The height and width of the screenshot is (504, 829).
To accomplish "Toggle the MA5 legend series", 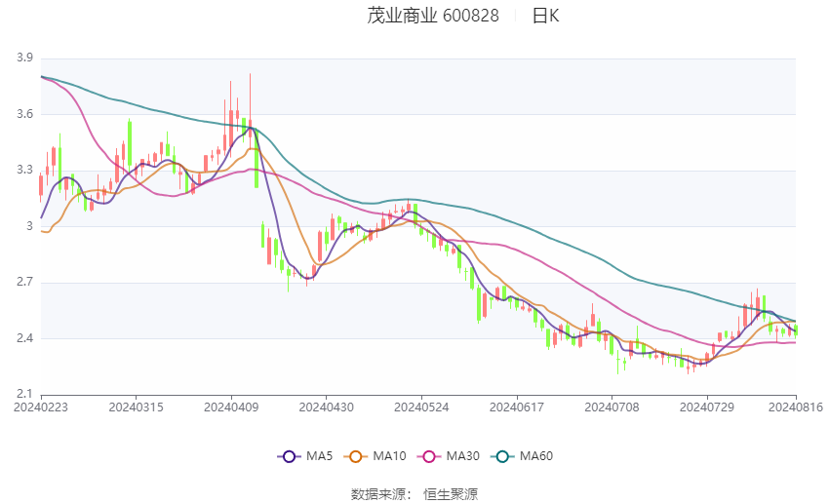I will click(x=305, y=456).
